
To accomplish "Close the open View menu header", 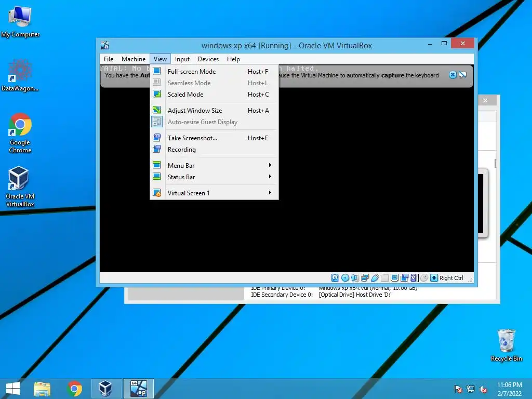I will 160,59.
